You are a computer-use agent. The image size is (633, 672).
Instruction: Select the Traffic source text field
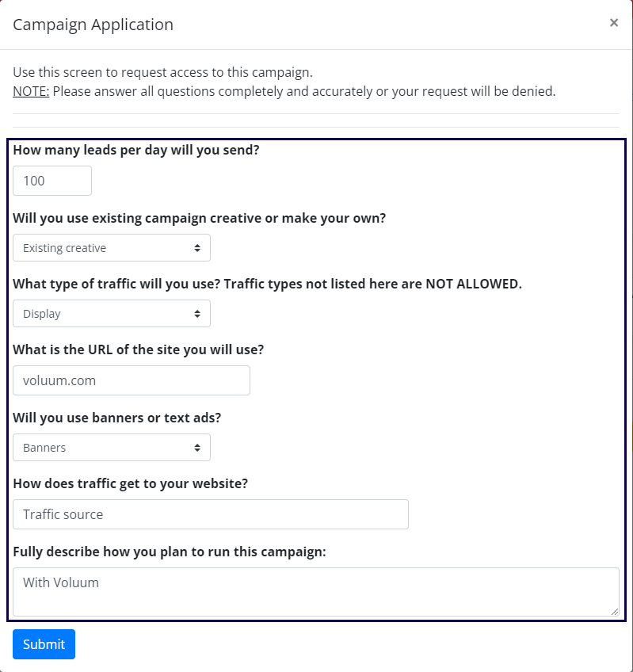(x=211, y=514)
